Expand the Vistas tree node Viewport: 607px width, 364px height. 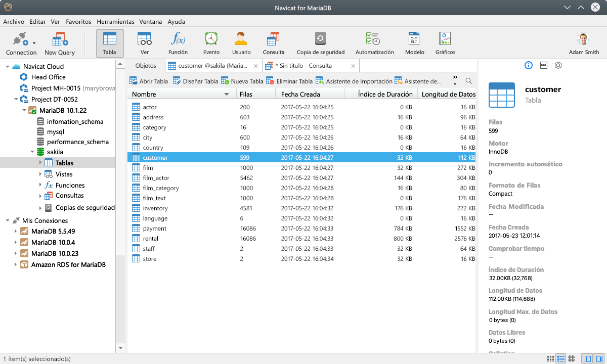(x=40, y=174)
